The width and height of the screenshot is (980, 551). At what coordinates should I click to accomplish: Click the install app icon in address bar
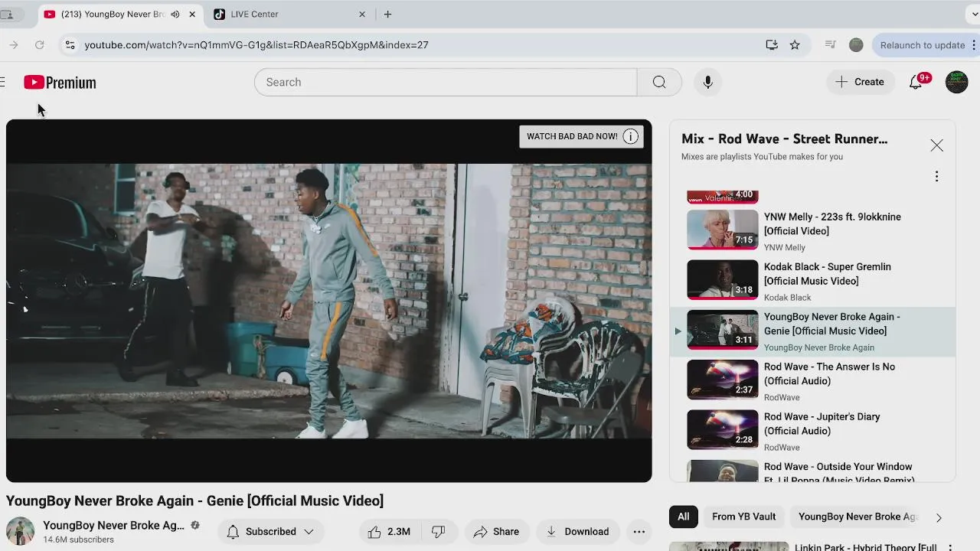pos(772,45)
